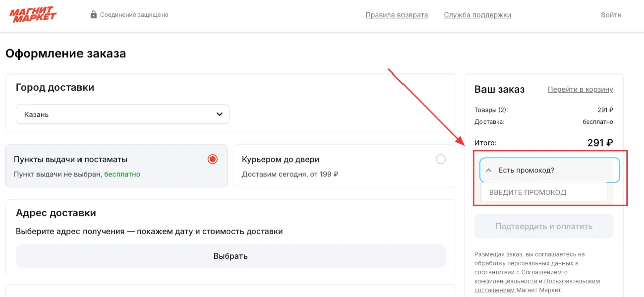Collapse the promo code chevron icon
This screenshot has width=644, height=297.
coord(488,170)
